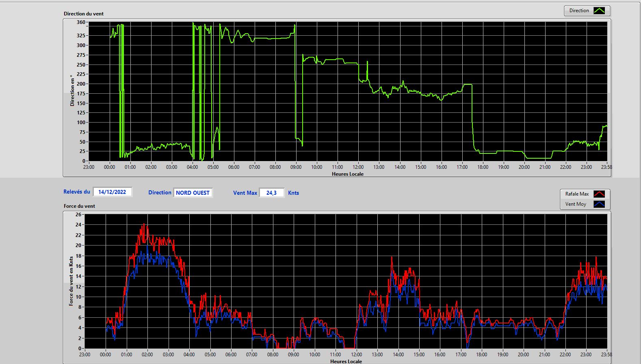Click the 'Force du vent en Knts' axis label
Screen dimensions: 641x364
pos(71,281)
